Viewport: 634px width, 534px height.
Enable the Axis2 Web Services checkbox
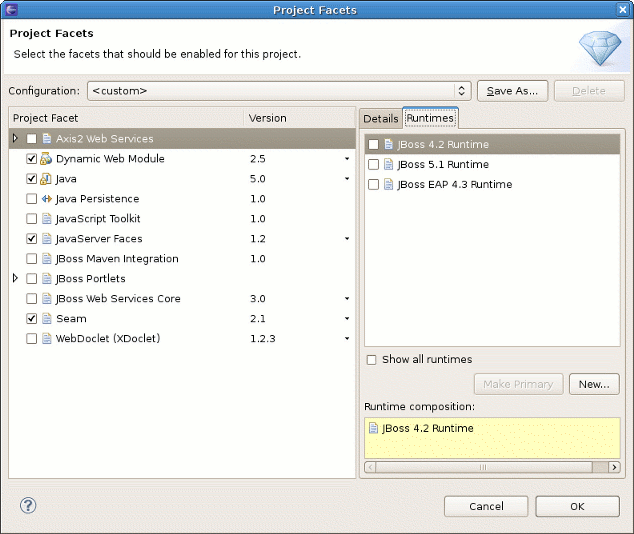click(x=32, y=139)
